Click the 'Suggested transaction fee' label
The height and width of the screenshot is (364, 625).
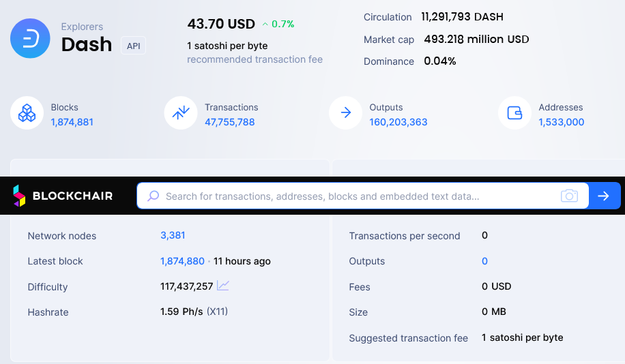click(x=409, y=338)
